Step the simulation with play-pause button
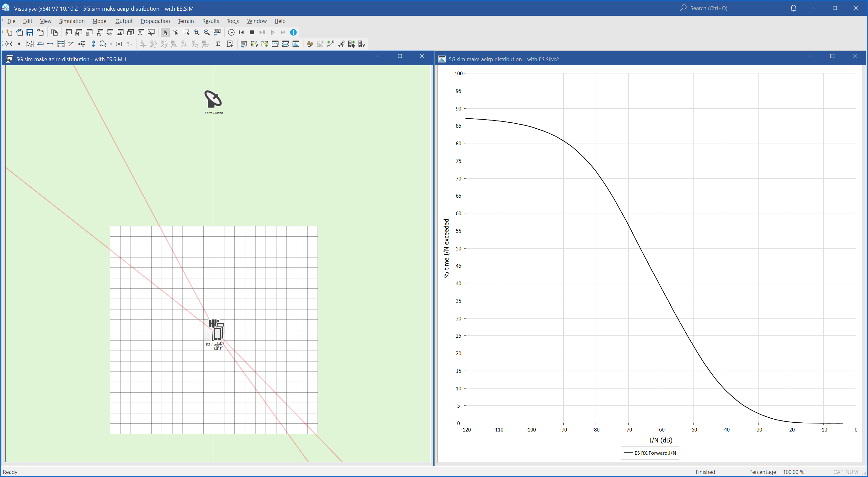Viewport: 868px width, 477px height. tap(262, 32)
